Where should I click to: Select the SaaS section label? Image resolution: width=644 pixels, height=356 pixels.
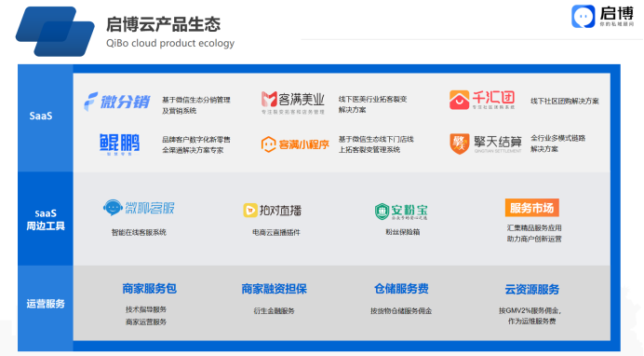pos(41,116)
